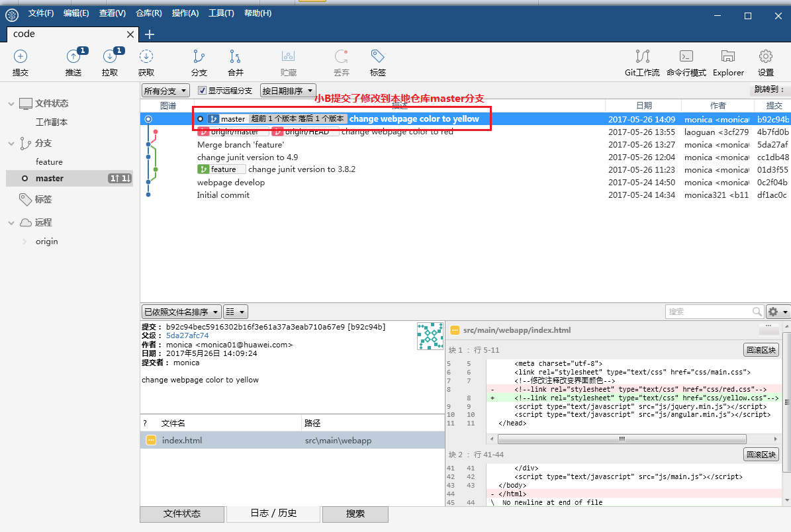Image resolution: width=791 pixels, height=532 pixels.
Task: Click the author (作者) column header
Action: [718, 106]
